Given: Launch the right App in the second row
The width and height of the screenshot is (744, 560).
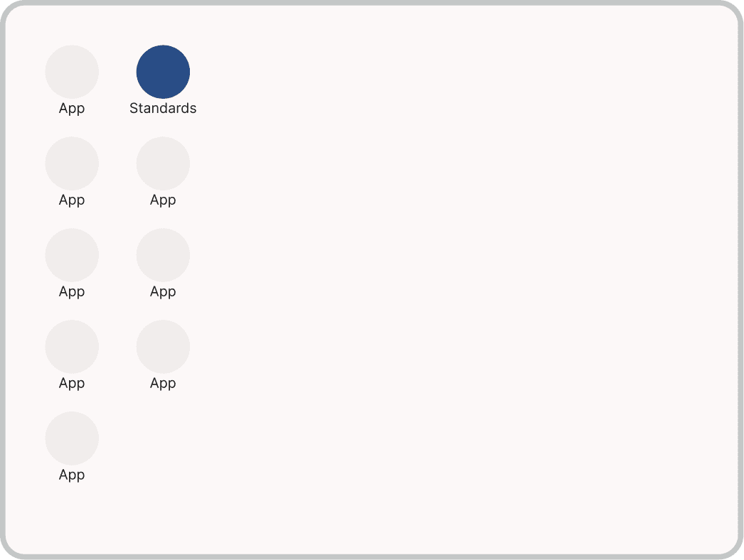Looking at the screenshot, I should (163, 163).
